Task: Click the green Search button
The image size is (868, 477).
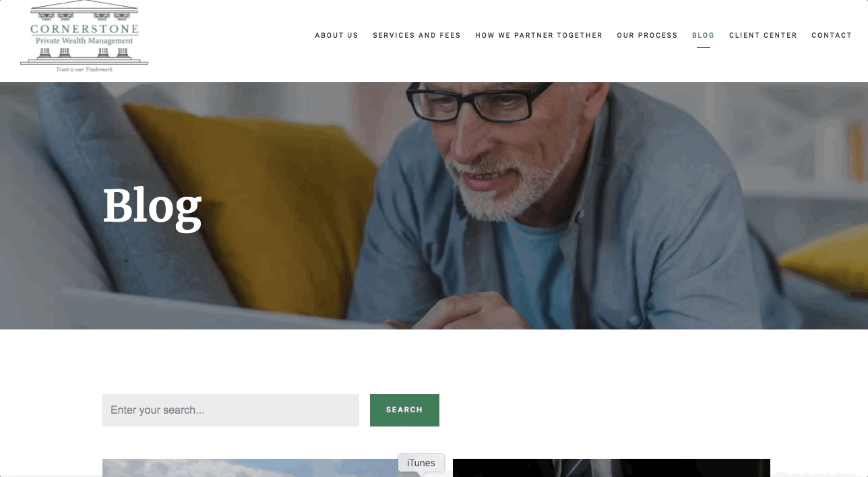Action: [404, 410]
